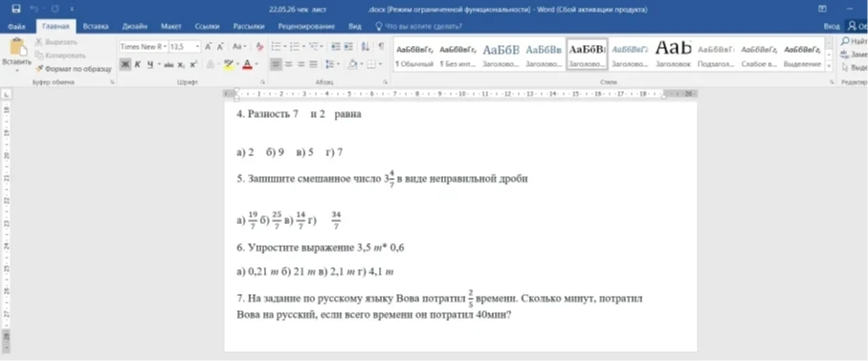Switch to the Design (Дизайн) tab
This screenshot has width=868, height=361.
135,26
